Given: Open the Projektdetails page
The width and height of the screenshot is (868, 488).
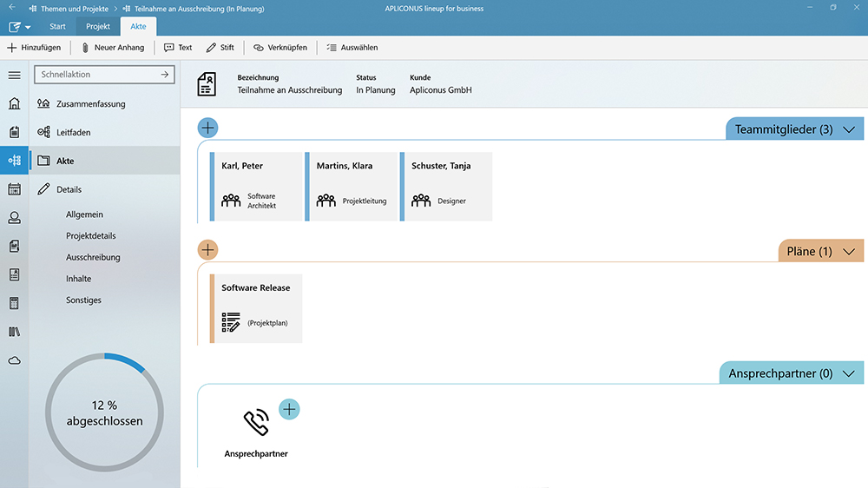Looking at the screenshot, I should [x=91, y=236].
